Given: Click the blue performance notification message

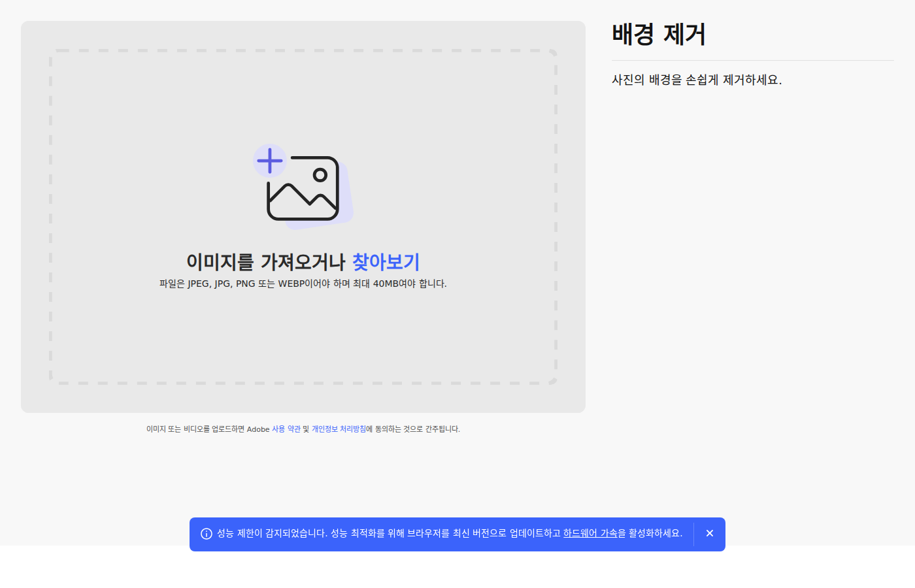Looking at the screenshot, I should tap(451, 534).
